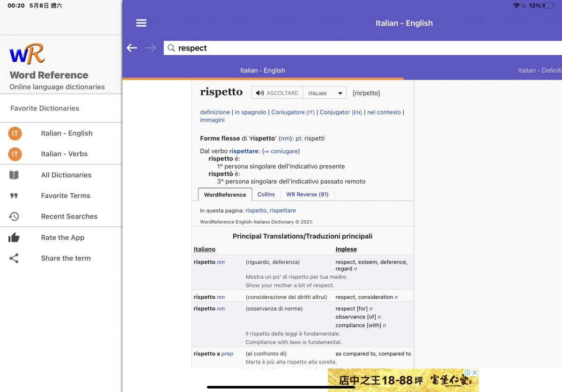
Task: Close the advertisement banner
Action: coord(474,372)
